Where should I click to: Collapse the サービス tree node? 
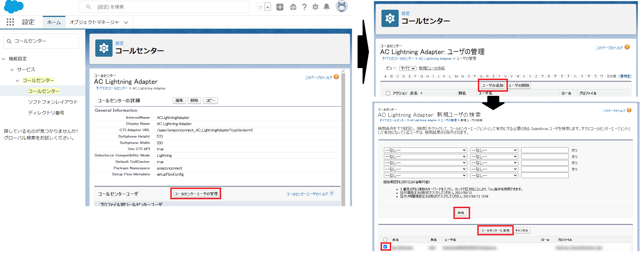pyautogui.click(x=12, y=70)
